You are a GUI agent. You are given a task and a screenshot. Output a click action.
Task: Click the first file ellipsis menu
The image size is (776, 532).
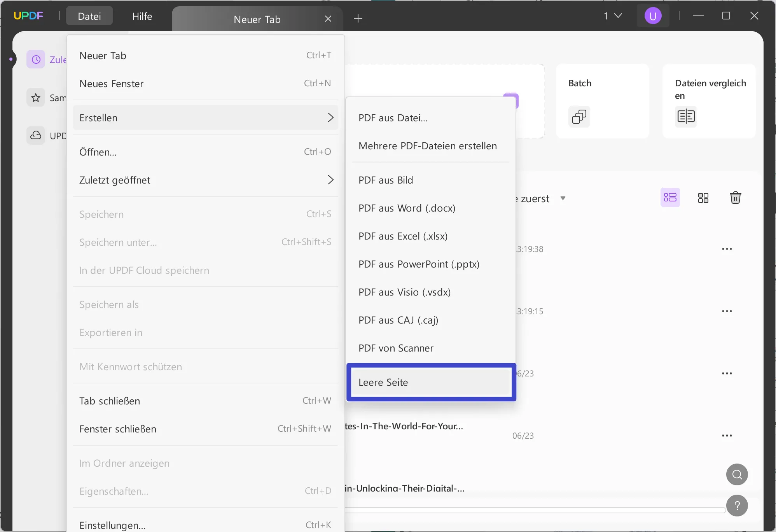[727, 248]
